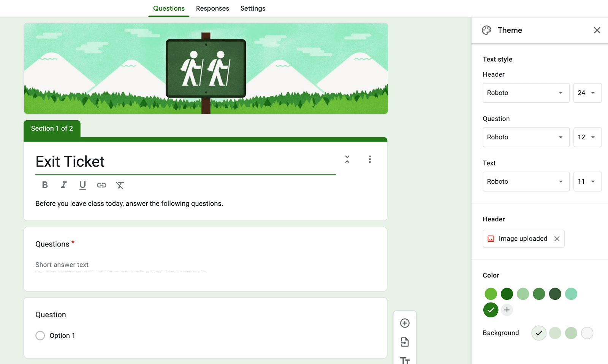Image resolution: width=608 pixels, height=364 pixels.
Task: Expand the Question font size dropdown
Action: 587,137
